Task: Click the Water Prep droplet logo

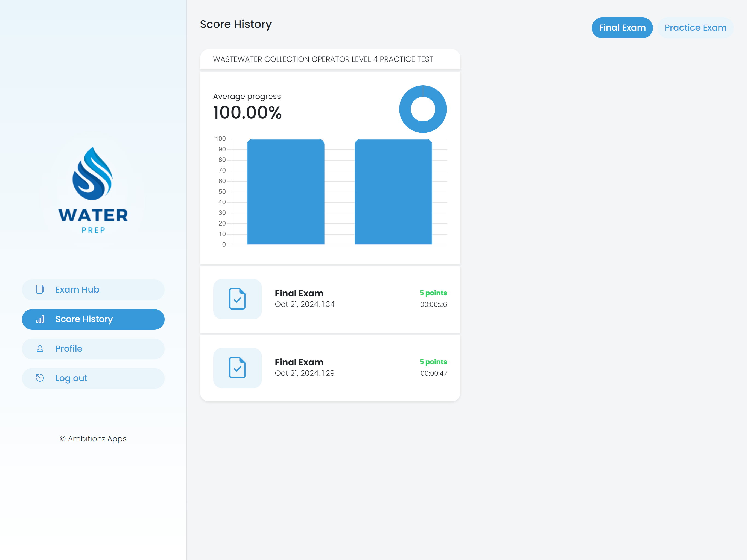Action: (x=92, y=174)
